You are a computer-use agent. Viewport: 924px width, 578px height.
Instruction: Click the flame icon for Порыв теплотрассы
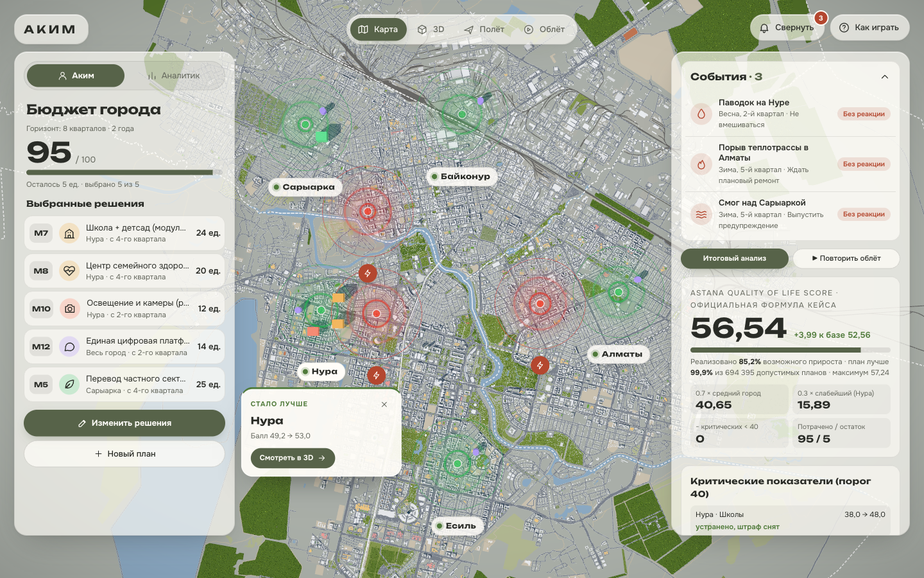click(x=701, y=164)
